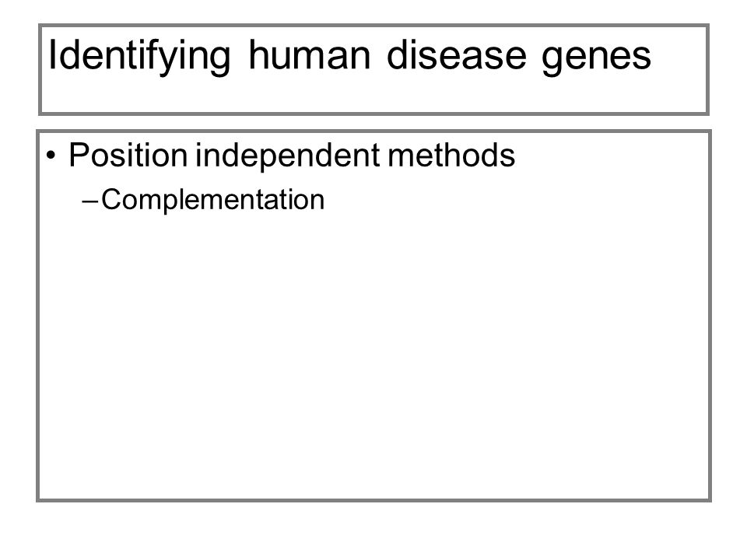Click the word "Position" in the bullet
Viewport: 747px width, 560px height.
pos(128,155)
